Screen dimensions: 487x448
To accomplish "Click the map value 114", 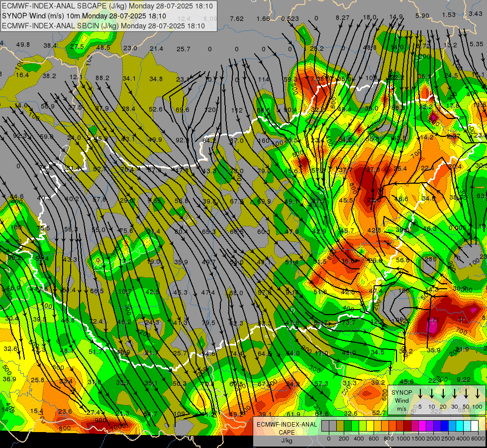I will point(263,80).
